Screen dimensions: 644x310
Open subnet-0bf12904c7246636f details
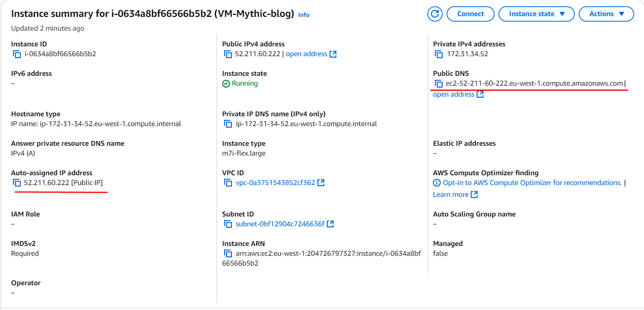pyautogui.click(x=281, y=224)
